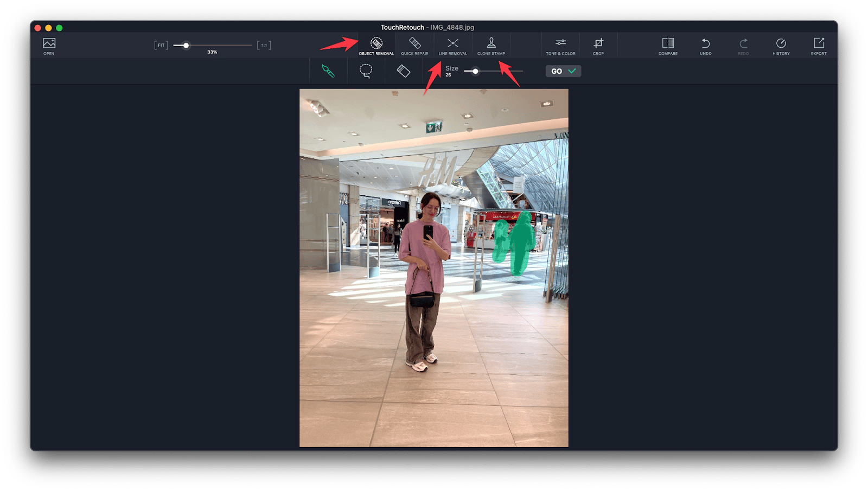868x491 pixels.
Task: Select the Clone Stamp tool
Action: pos(491,46)
